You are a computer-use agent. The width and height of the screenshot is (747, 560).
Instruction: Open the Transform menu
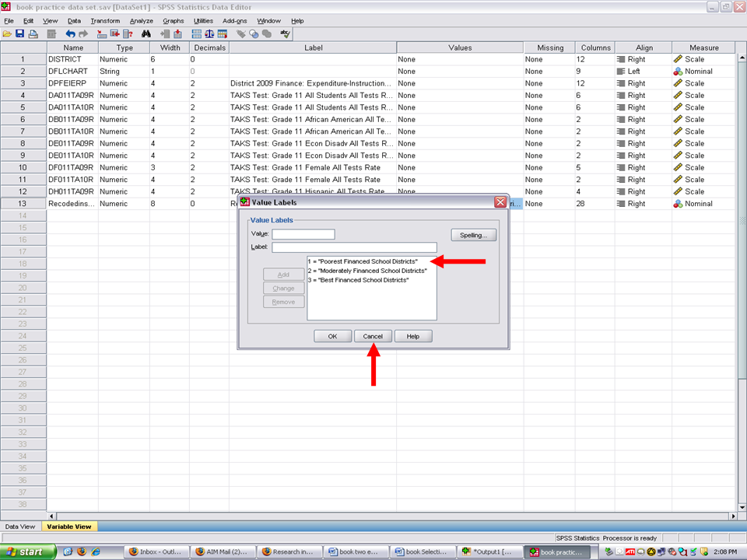click(x=105, y=20)
